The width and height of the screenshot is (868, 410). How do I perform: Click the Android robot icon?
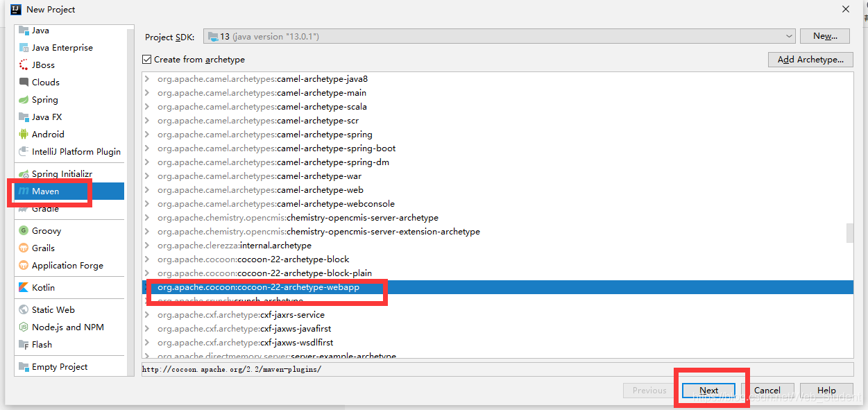[x=24, y=135]
